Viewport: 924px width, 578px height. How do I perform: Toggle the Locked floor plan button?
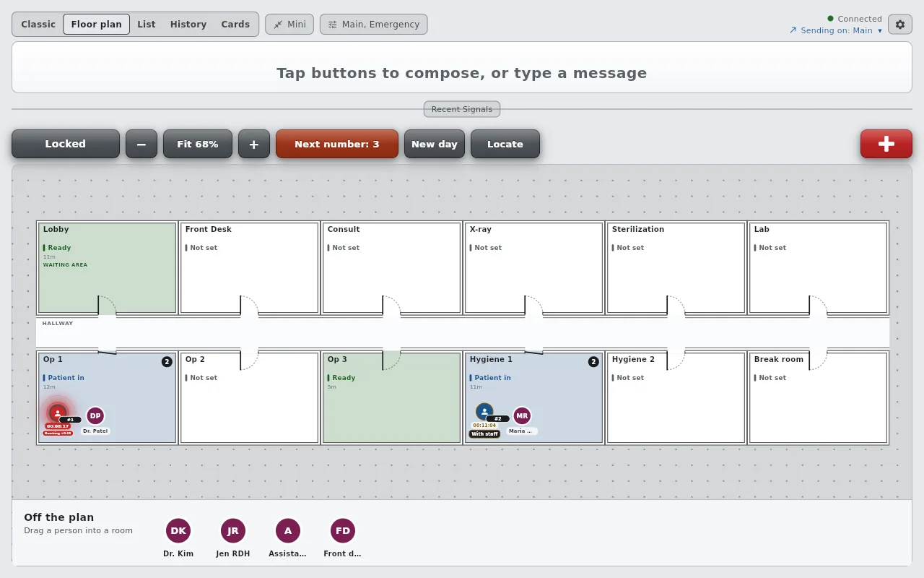tap(66, 144)
